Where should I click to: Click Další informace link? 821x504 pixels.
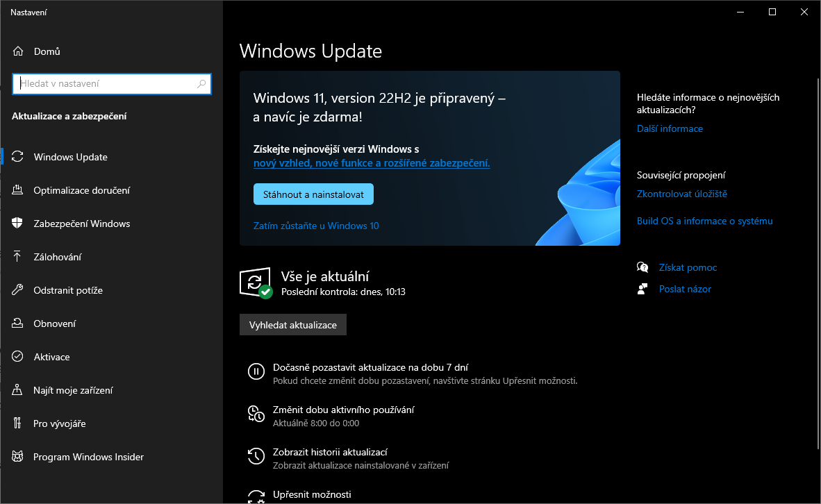(670, 128)
